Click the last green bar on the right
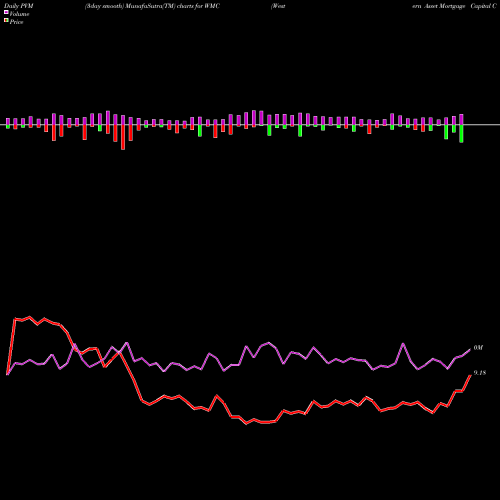Image resolution: width=500 pixels, height=500 pixels. [x=461, y=134]
